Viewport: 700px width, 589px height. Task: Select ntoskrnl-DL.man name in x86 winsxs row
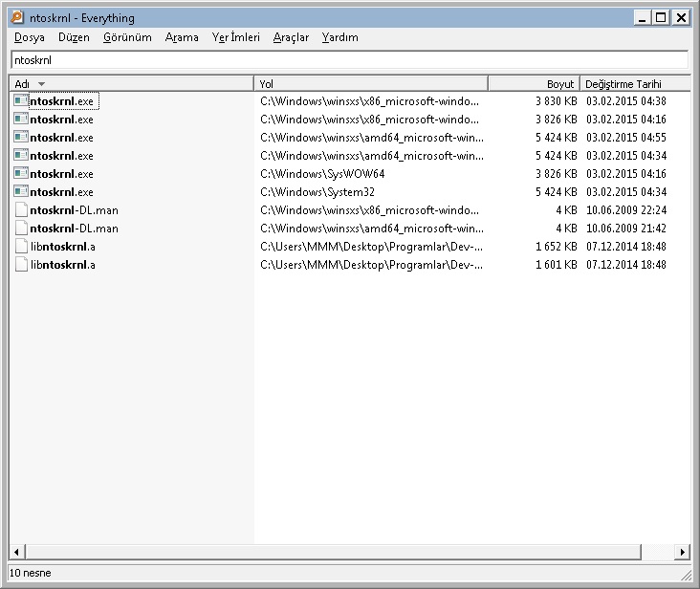tap(74, 210)
